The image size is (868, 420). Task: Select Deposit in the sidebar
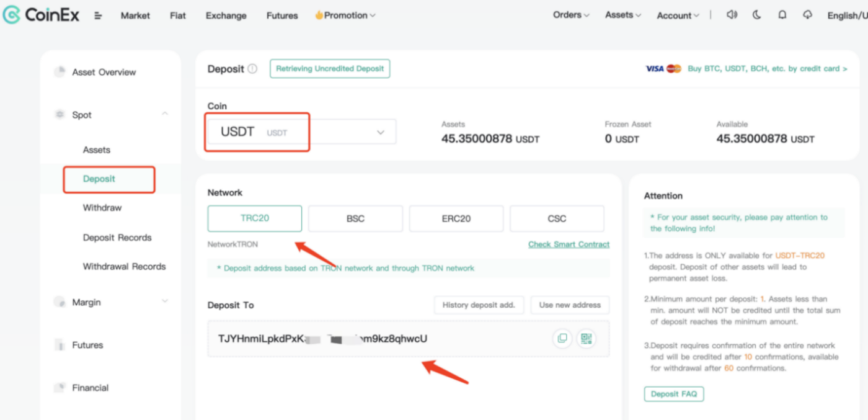click(99, 179)
